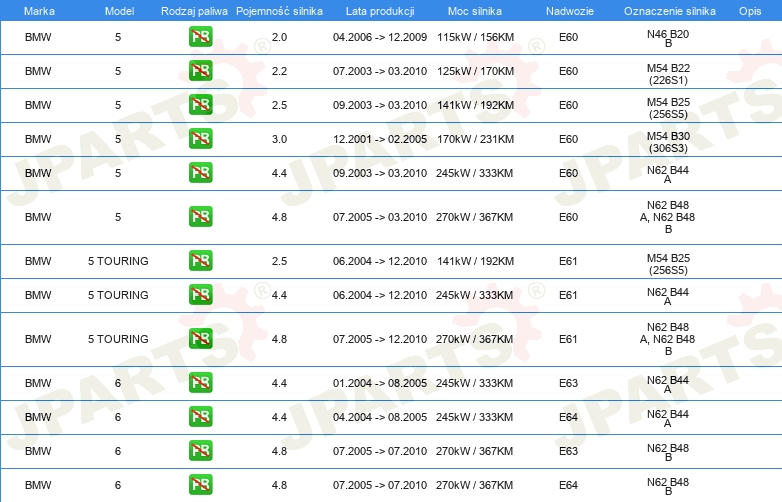Click the fuel icon in the E63 4.4 row

coord(200,383)
